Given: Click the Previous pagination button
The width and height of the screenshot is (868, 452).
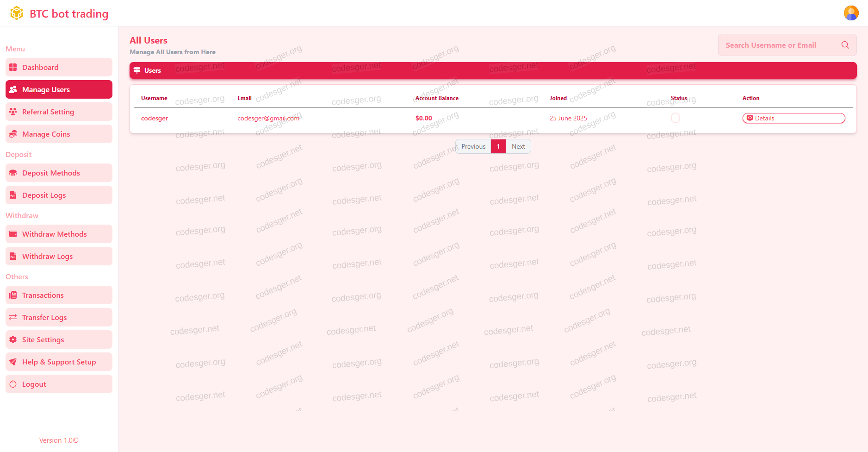Looking at the screenshot, I should click(473, 146).
